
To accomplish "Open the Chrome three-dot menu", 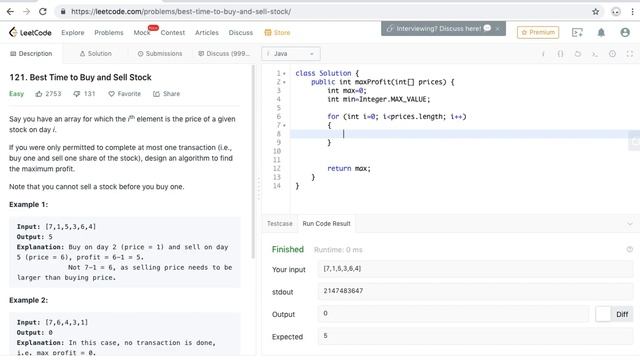I will (x=633, y=12).
